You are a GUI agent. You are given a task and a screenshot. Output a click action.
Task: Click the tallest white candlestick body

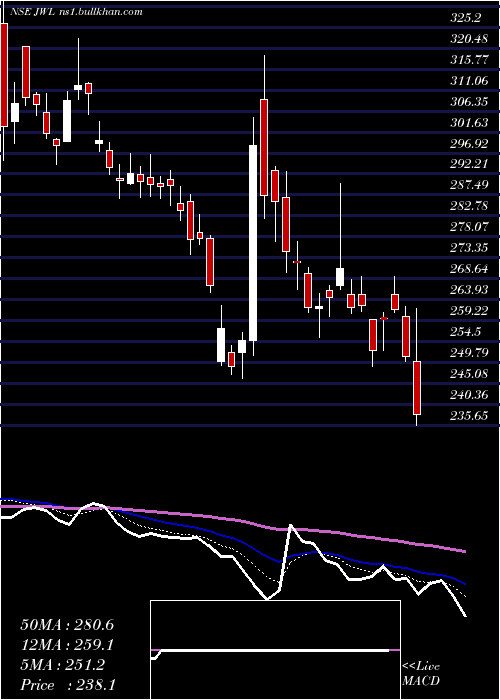tap(253, 243)
